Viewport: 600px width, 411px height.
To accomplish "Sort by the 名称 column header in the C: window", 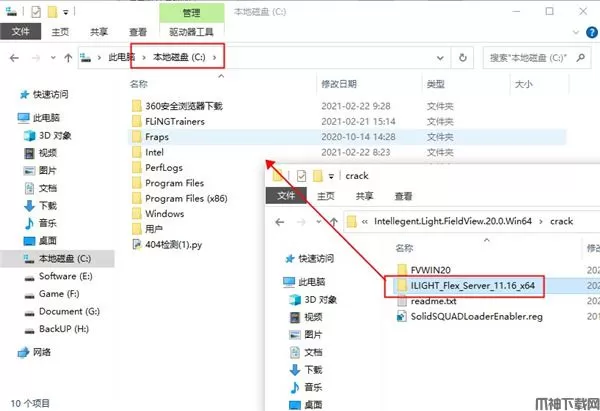I will (x=139, y=84).
